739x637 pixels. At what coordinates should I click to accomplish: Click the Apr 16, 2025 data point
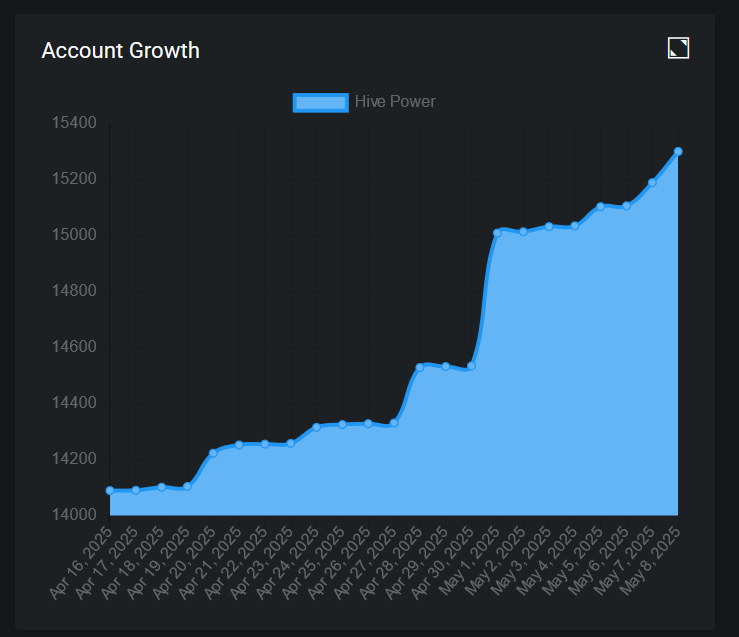[x=110, y=490]
